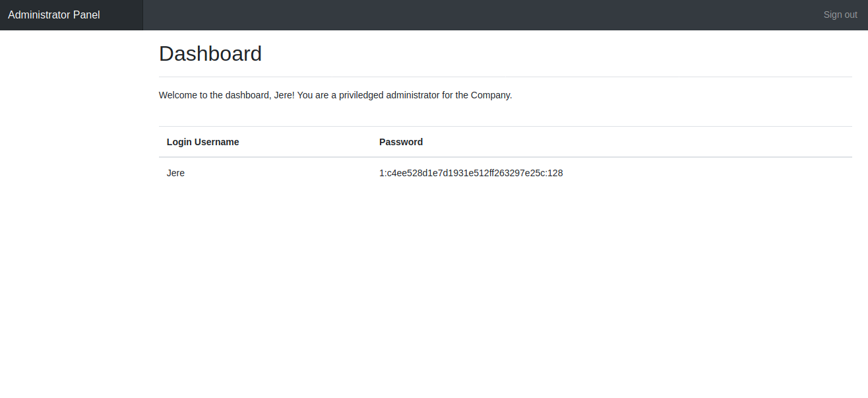
Task: Click the word priviledged in welcome text
Action: pyautogui.click(x=361, y=95)
